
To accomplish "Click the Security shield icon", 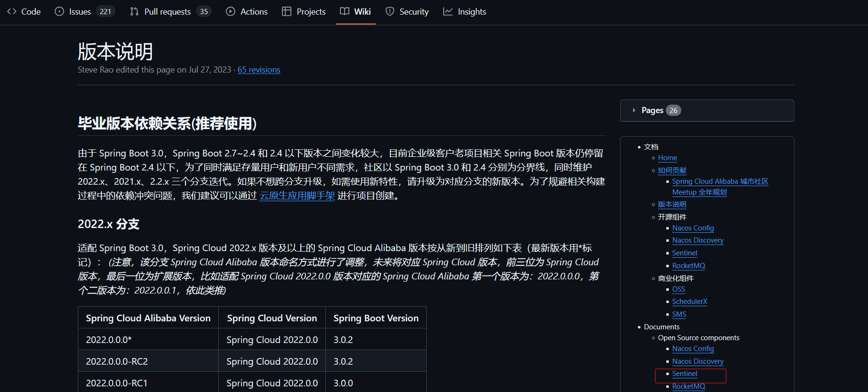I will coord(390,11).
